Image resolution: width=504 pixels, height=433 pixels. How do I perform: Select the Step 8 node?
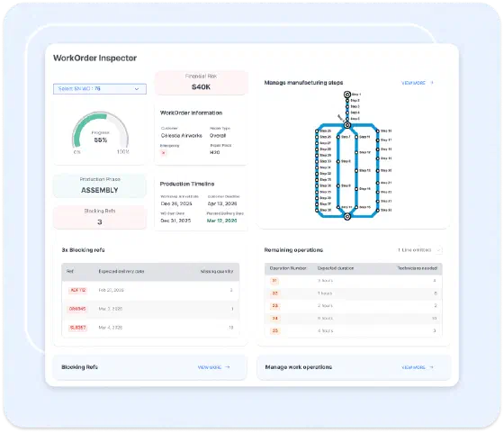[338, 161]
